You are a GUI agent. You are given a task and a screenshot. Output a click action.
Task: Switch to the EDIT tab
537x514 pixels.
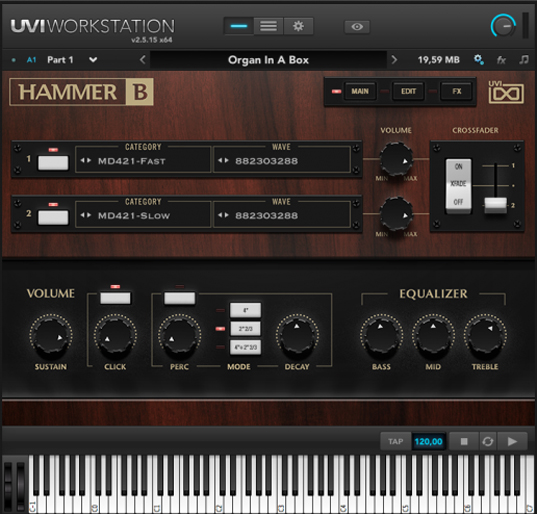[x=408, y=91]
